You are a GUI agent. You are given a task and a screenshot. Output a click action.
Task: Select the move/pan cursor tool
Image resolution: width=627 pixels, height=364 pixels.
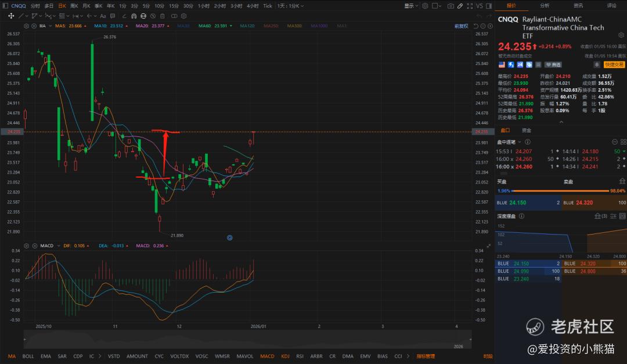tap(11, 16)
